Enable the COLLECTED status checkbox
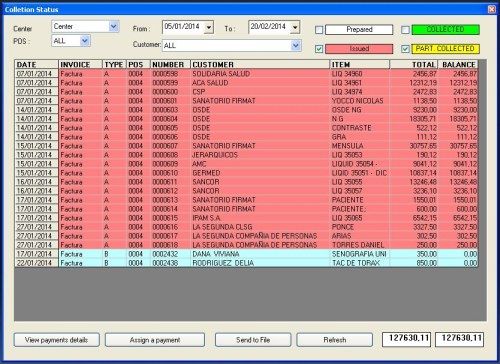500x364 pixels. click(405, 30)
